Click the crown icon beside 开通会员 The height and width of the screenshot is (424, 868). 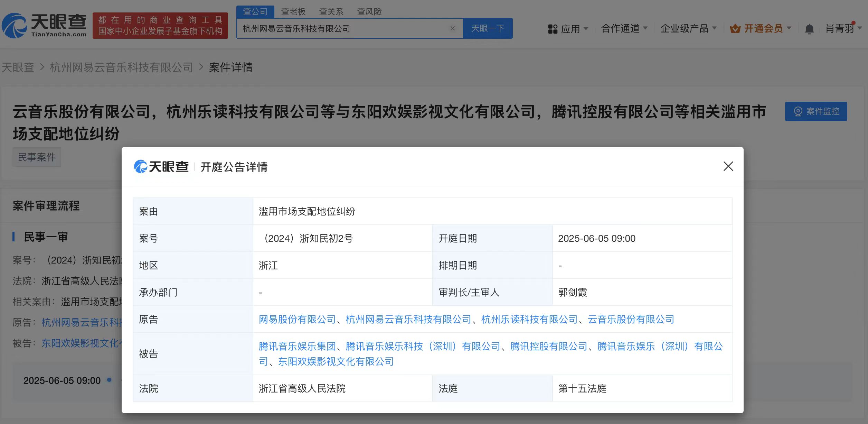735,28
